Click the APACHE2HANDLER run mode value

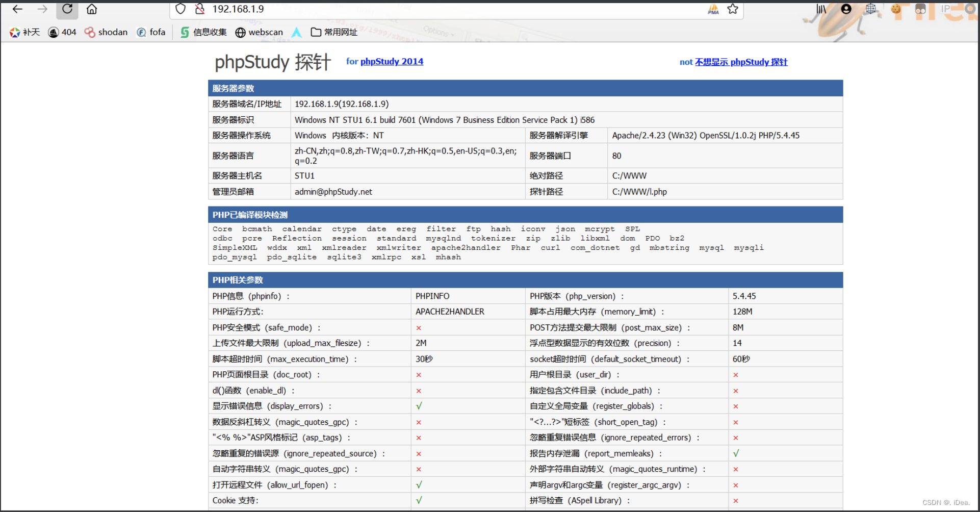pyautogui.click(x=450, y=312)
